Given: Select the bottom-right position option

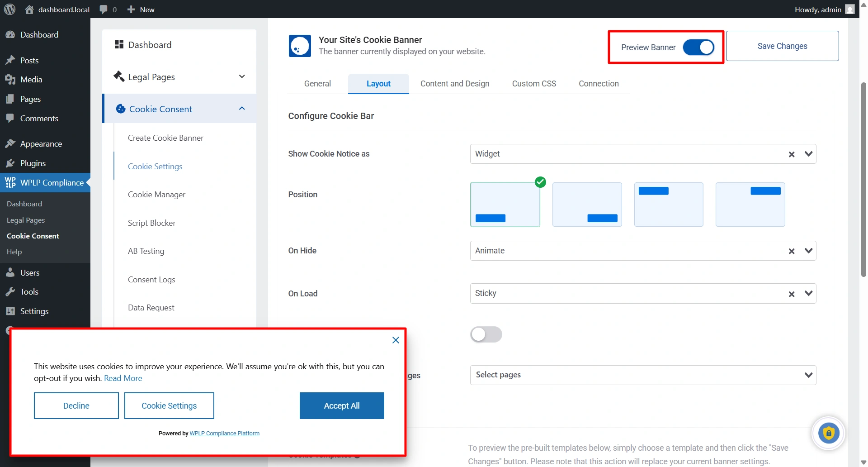Looking at the screenshot, I should coord(587,205).
